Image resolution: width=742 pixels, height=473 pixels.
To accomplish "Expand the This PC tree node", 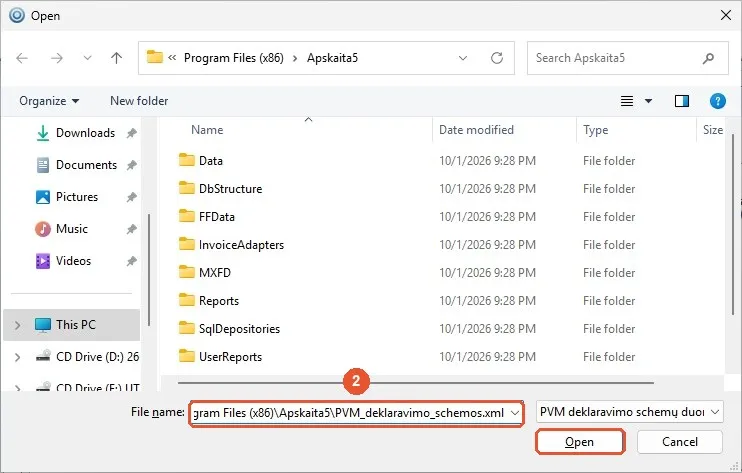I will coord(18,325).
